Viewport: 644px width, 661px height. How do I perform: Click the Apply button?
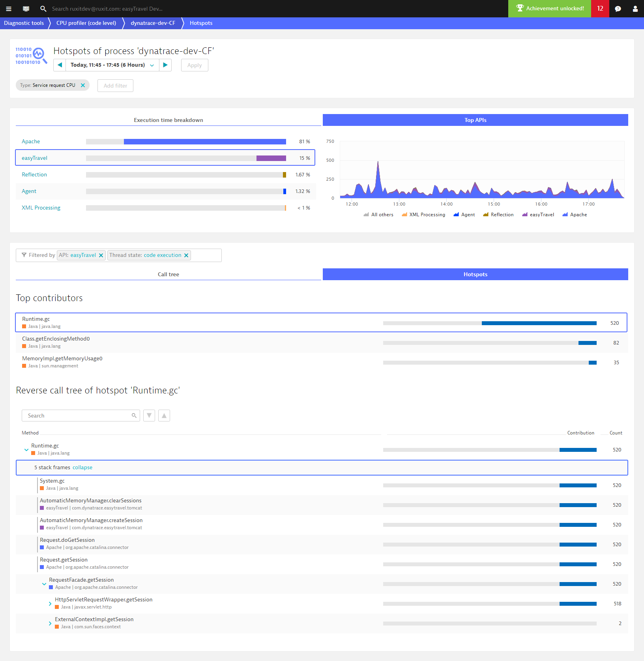click(x=195, y=65)
